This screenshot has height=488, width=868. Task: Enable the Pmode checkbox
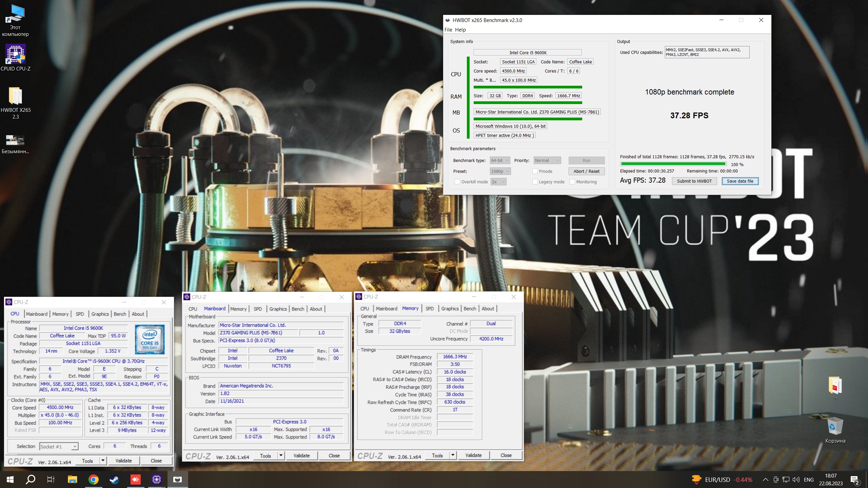tap(535, 171)
